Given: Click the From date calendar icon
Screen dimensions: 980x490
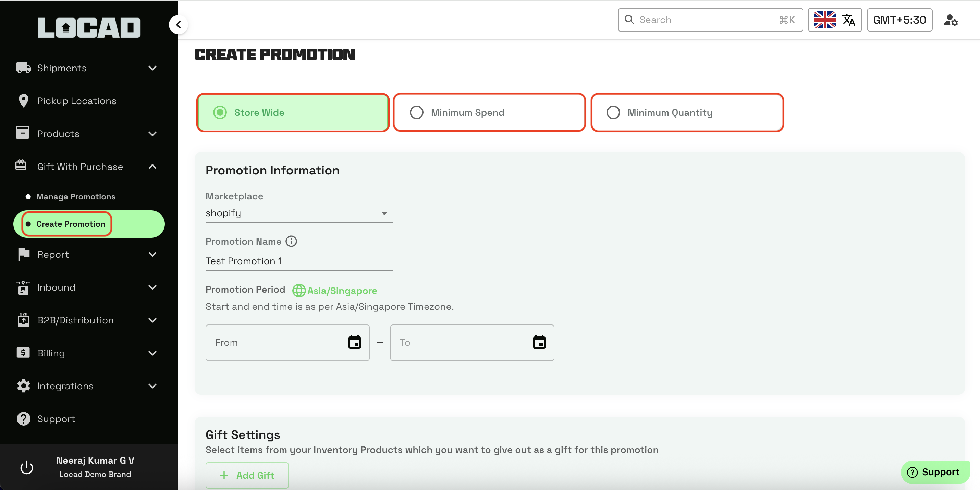Looking at the screenshot, I should [x=354, y=342].
